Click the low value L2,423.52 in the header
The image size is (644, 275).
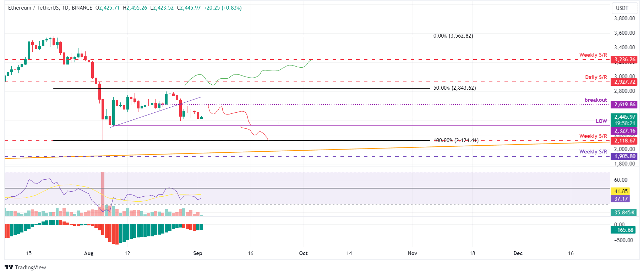[162, 7]
